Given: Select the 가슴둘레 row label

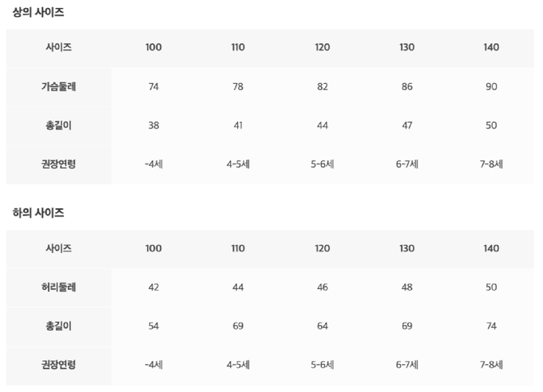Looking at the screenshot, I should point(59,86).
